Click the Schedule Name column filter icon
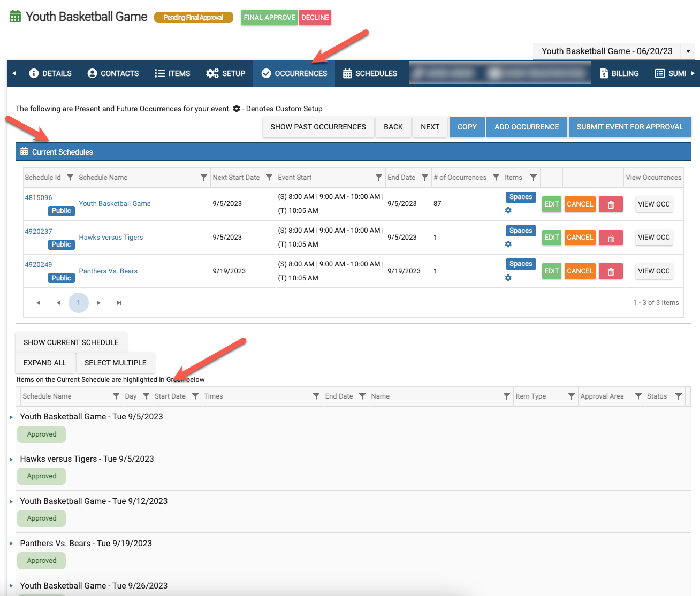The height and width of the screenshot is (596, 700). [203, 178]
